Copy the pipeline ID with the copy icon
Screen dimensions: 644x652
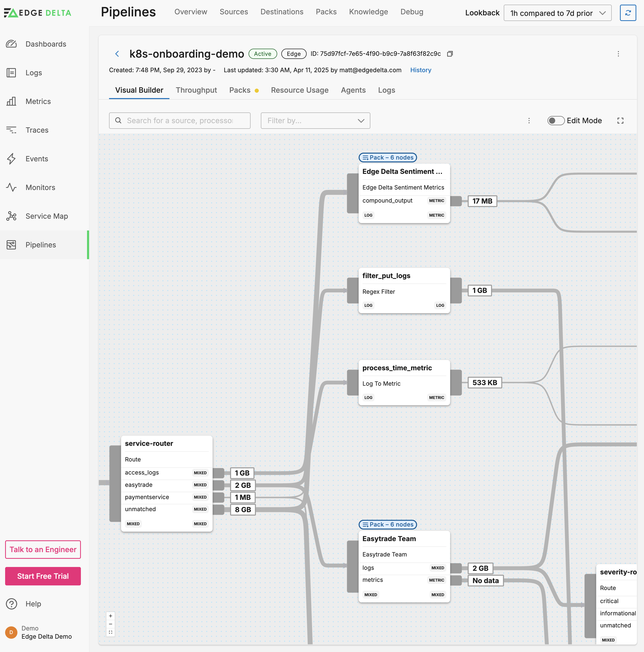(450, 54)
